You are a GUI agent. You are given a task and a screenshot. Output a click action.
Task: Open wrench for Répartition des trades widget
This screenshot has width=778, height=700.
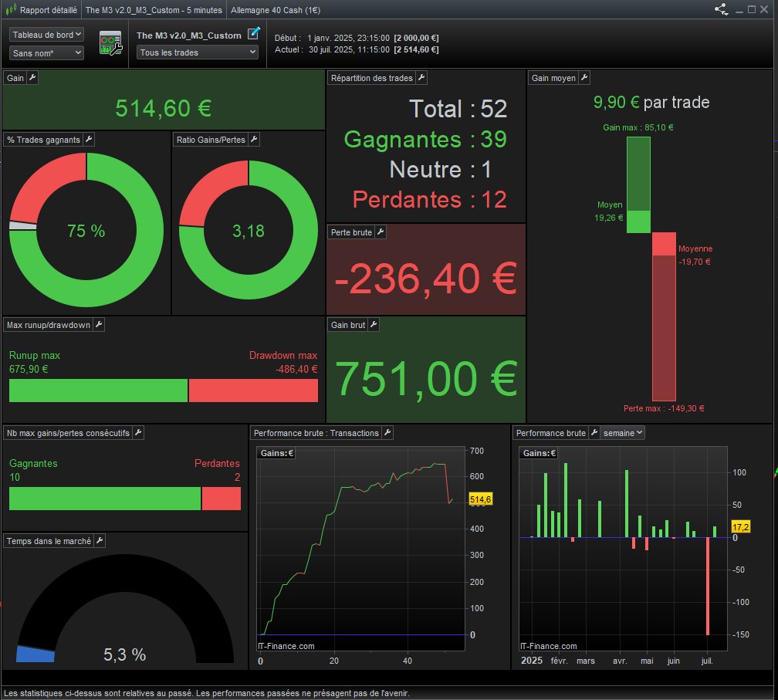[x=421, y=77]
